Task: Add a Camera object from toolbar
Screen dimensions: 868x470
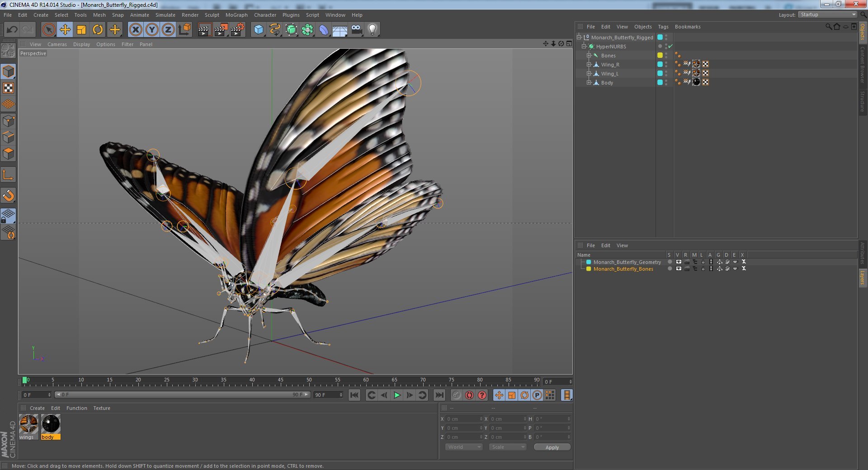Action: pyautogui.click(x=356, y=30)
